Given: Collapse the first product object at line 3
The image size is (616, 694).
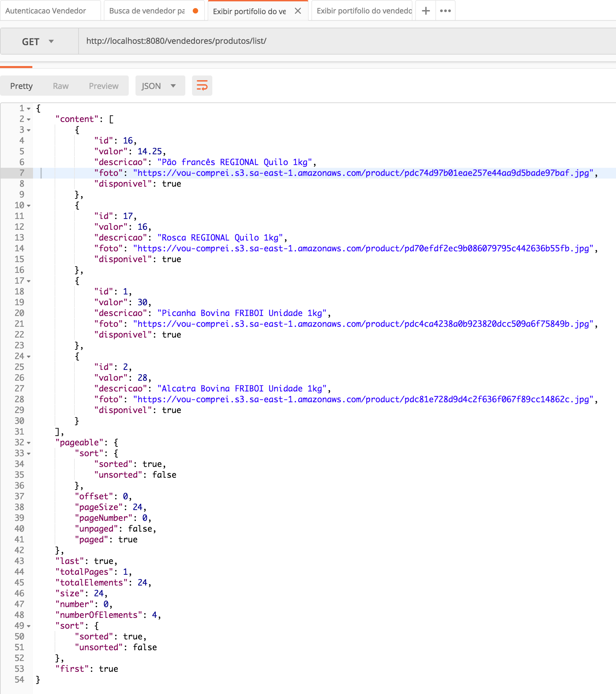Looking at the screenshot, I should coord(29,130).
